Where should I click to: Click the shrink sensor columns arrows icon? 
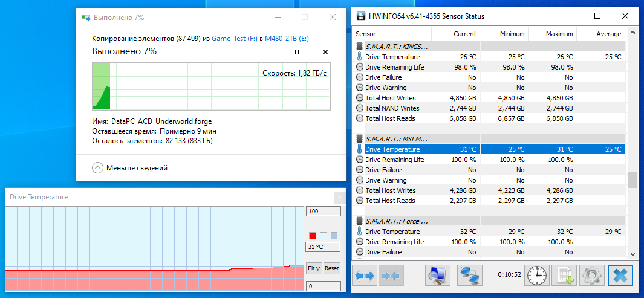[391, 276]
